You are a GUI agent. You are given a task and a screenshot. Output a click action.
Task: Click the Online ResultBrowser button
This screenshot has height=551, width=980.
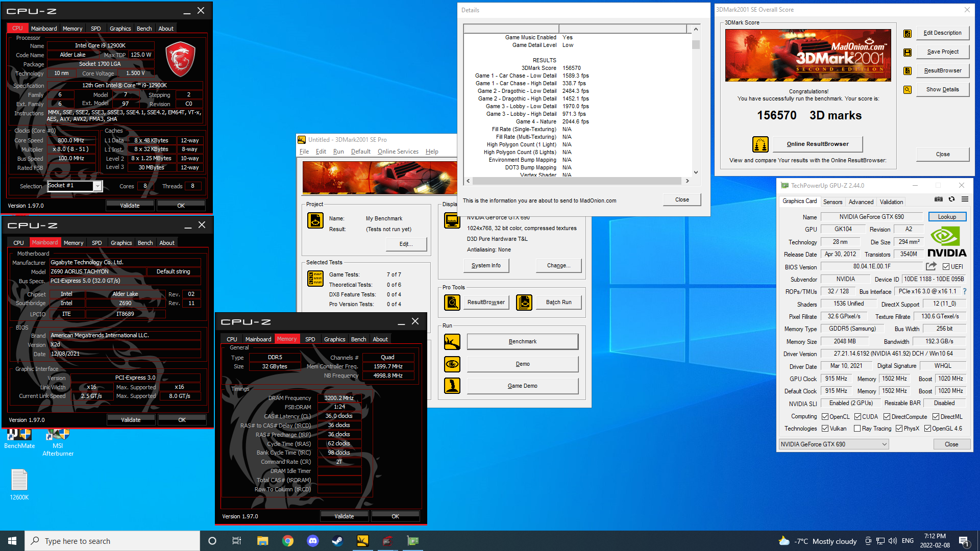click(x=818, y=144)
